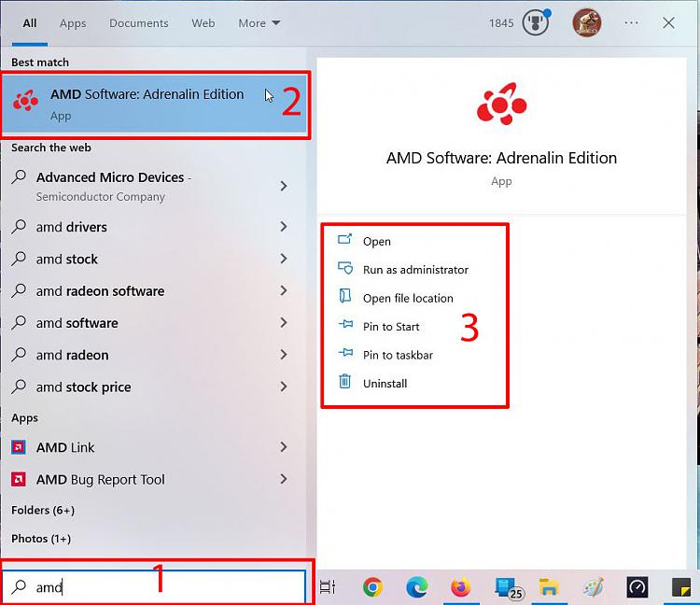Image resolution: width=700 pixels, height=605 pixels.
Task: Show Photos (1+) results
Action: [41, 539]
